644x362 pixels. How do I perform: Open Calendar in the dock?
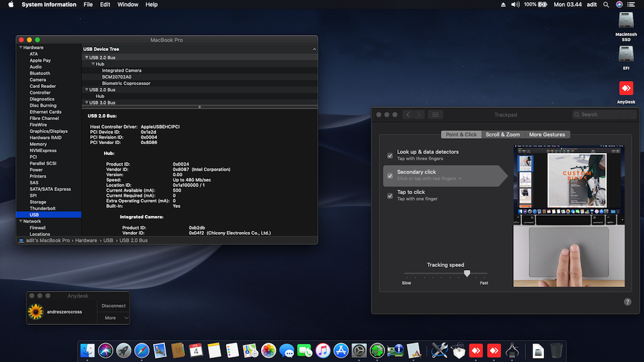coord(196,351)
